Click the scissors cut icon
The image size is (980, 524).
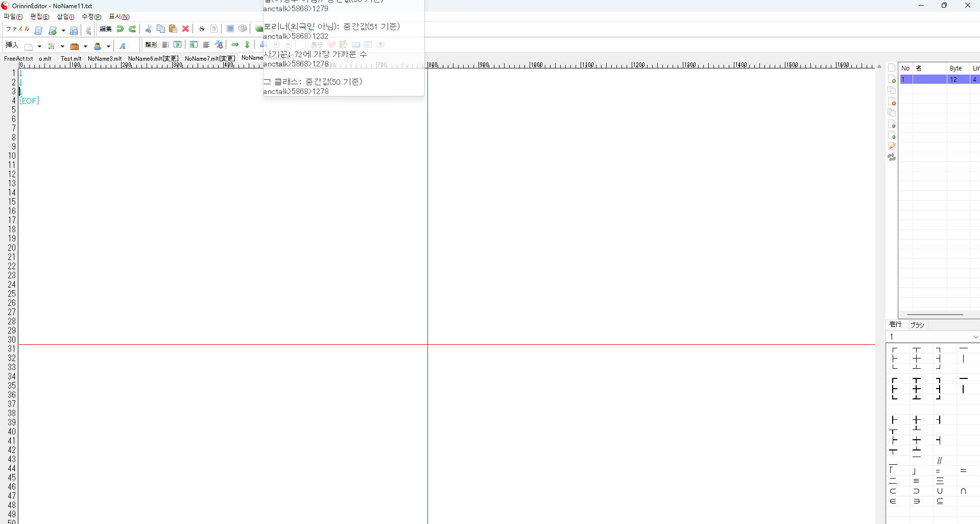pyautogui.click(x=149, y=29)
